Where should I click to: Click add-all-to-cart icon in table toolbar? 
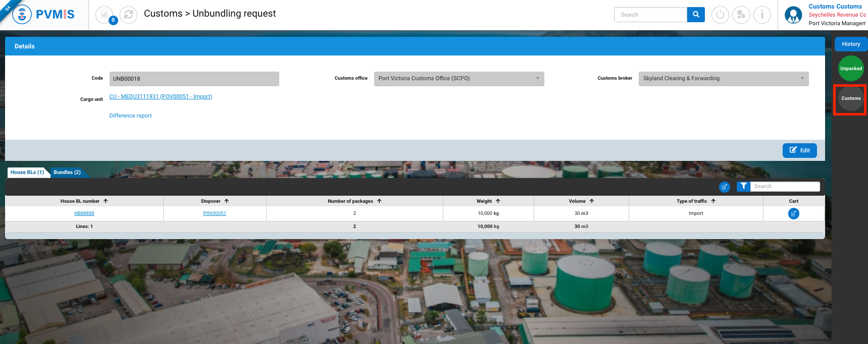click(724, 187)
